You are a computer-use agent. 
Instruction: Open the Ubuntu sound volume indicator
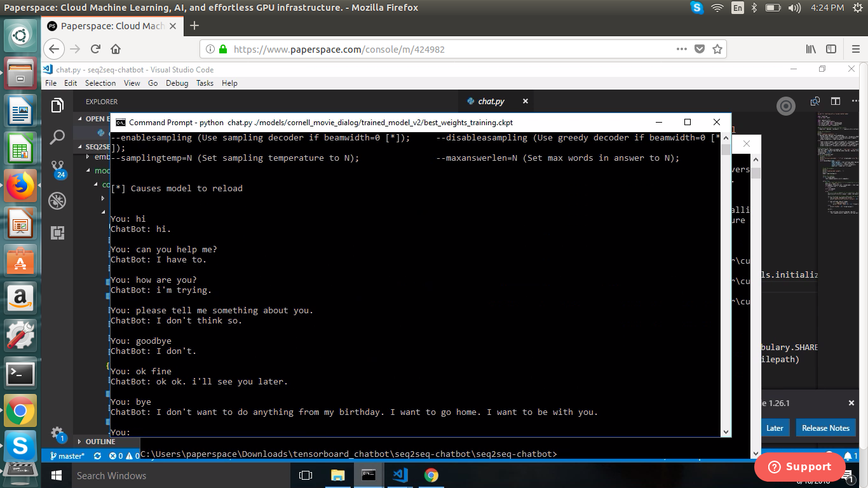pos(794,8)
